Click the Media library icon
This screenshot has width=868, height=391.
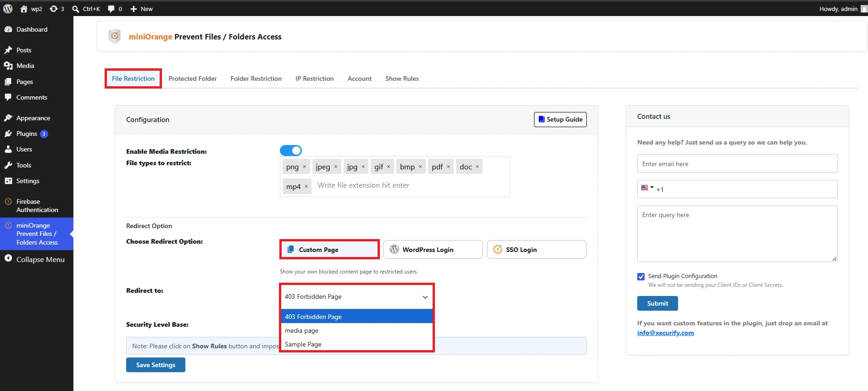click(8, 66)
